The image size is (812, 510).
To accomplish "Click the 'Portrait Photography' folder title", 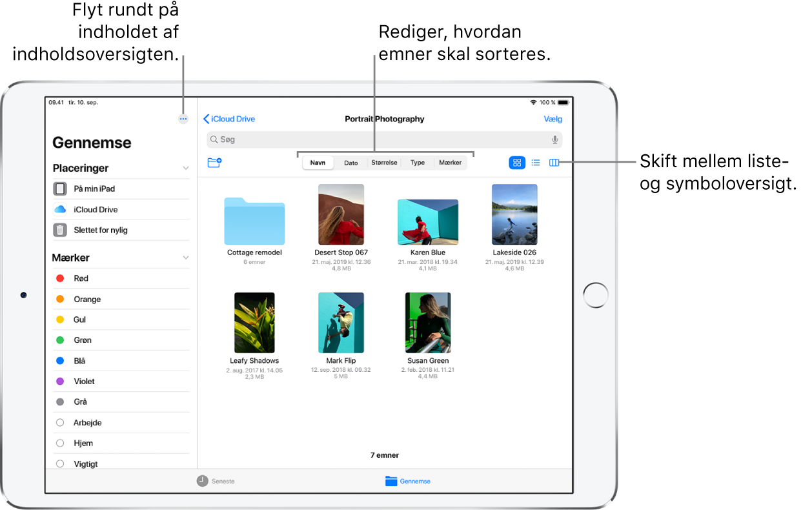I will click(x=385, y=119).
